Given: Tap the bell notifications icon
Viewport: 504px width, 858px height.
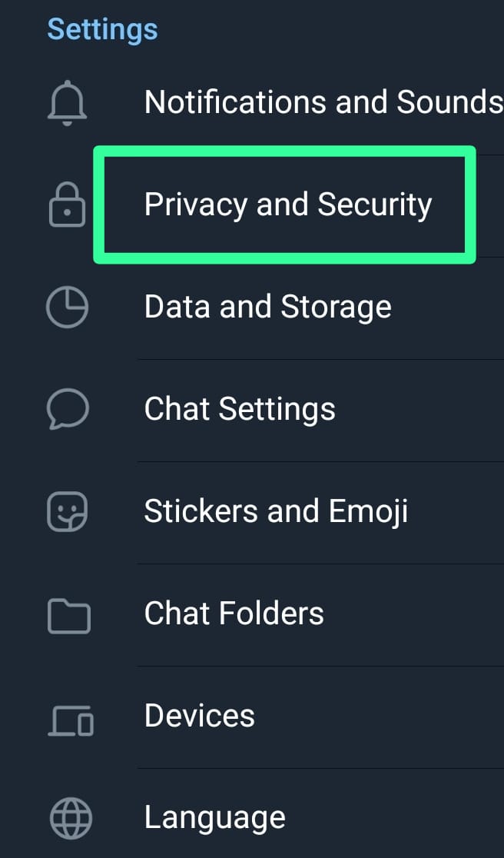Looking at the screenshot, I should pyautogui.click(x=68, y=102).
